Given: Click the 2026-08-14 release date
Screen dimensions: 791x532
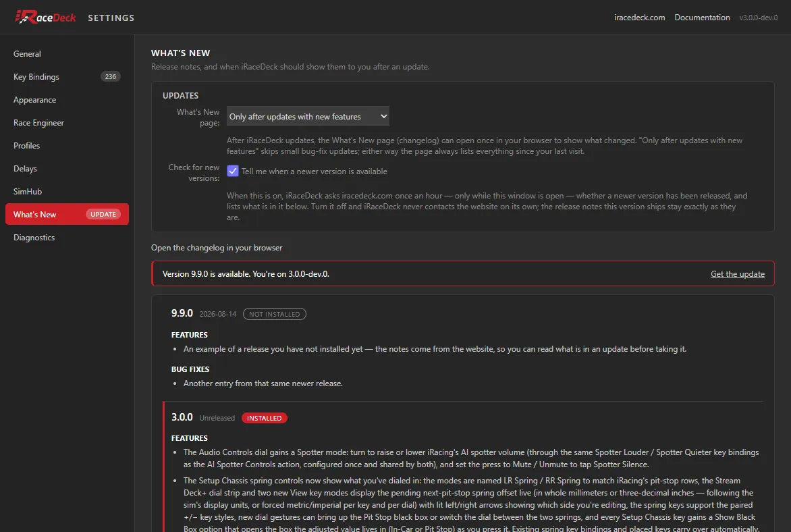Looking at the screenshot, I should pyautogui.click(x=217, y=314).
